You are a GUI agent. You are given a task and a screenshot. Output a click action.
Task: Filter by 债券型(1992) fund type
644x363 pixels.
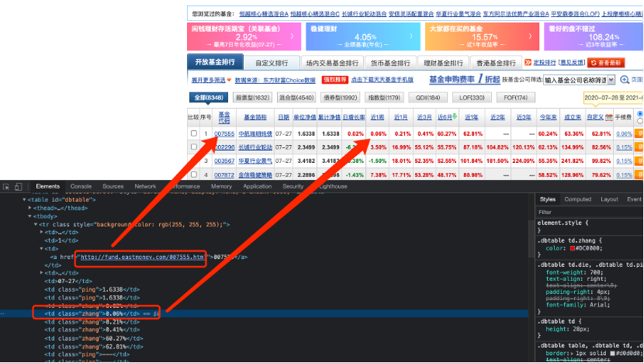[340, 98]
